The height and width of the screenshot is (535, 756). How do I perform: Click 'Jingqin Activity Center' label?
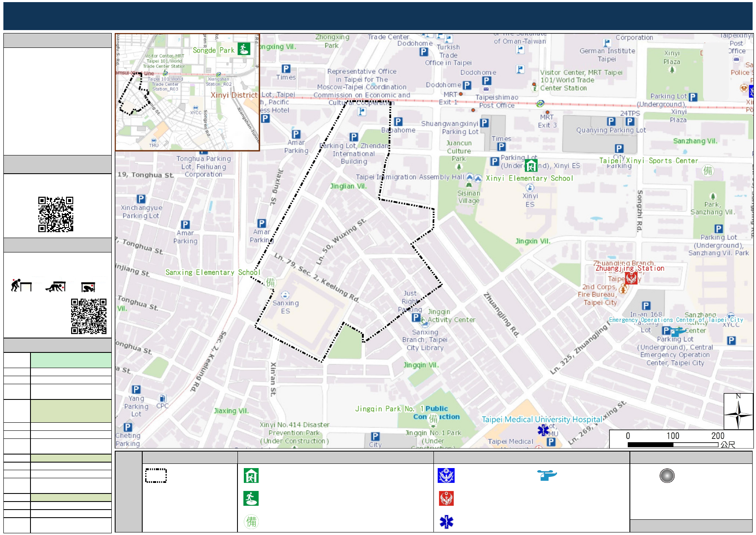[451, 316]
